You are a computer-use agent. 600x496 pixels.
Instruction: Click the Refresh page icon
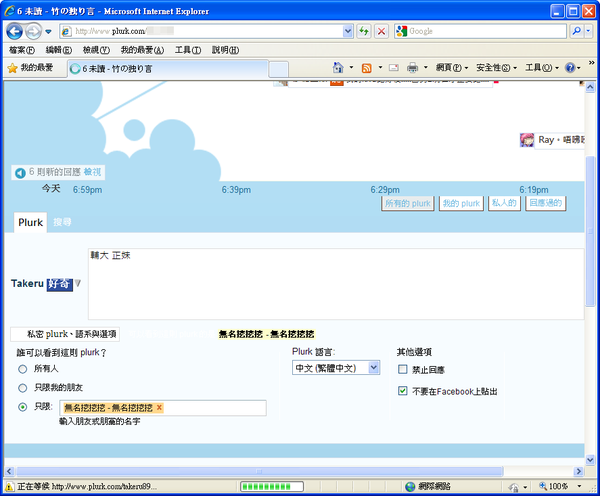(x=364, y=31)
